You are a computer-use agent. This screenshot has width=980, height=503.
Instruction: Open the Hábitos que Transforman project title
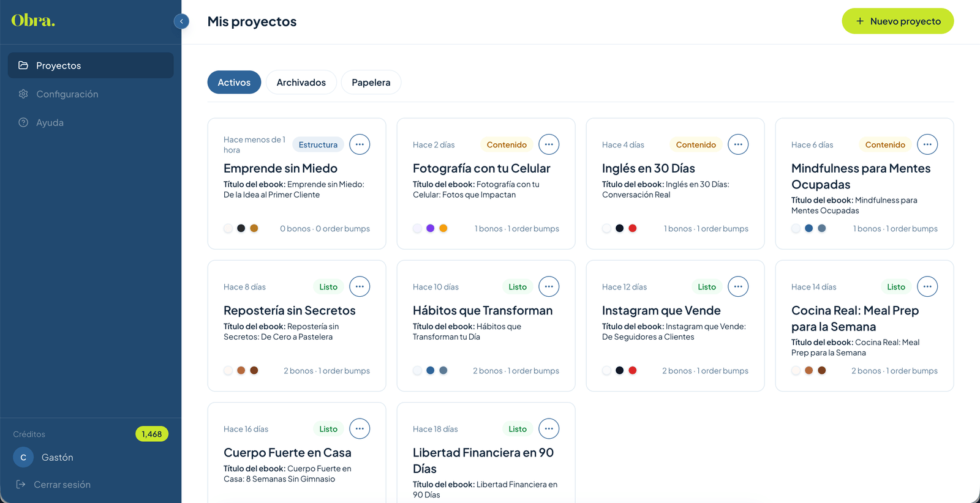(x=483, y=310)
